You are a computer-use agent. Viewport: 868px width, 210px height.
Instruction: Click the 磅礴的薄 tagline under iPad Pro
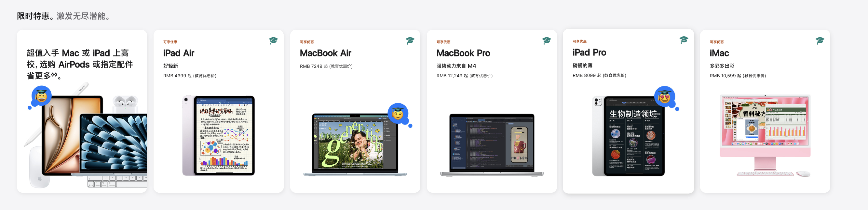click(x=582, y=66)
